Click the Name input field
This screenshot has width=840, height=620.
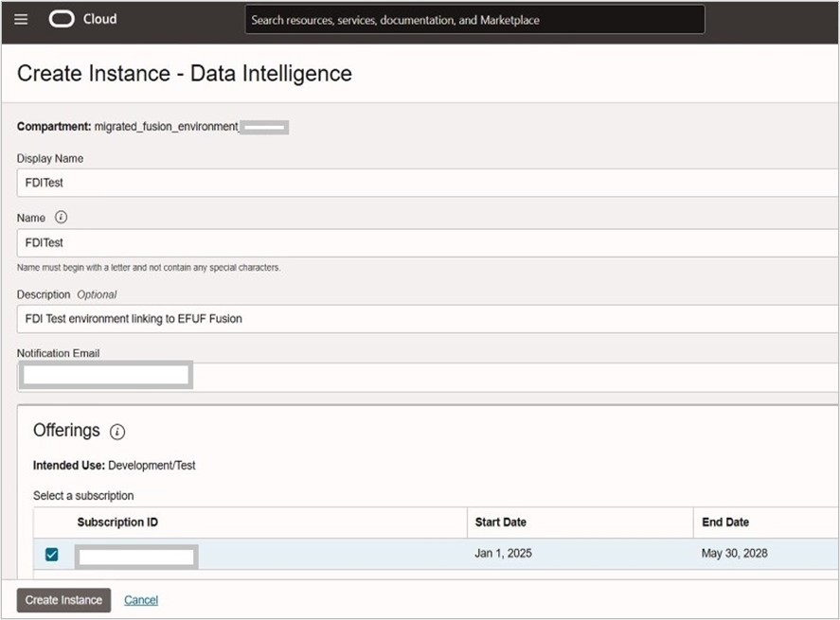tap(426, 243)
